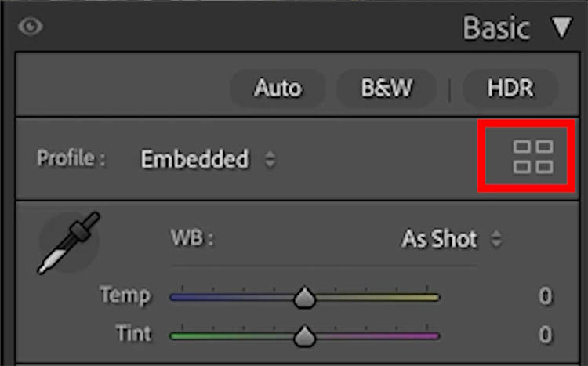Enable HDR editing mode
The width and height of the screenshot is (588, 366).
coord(510,89)
